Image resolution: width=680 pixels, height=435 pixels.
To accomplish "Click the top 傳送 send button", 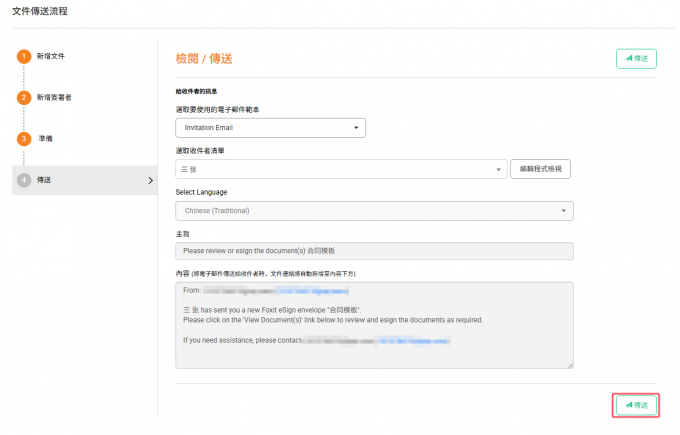I will pyautogui.click(x=636, y=59).
